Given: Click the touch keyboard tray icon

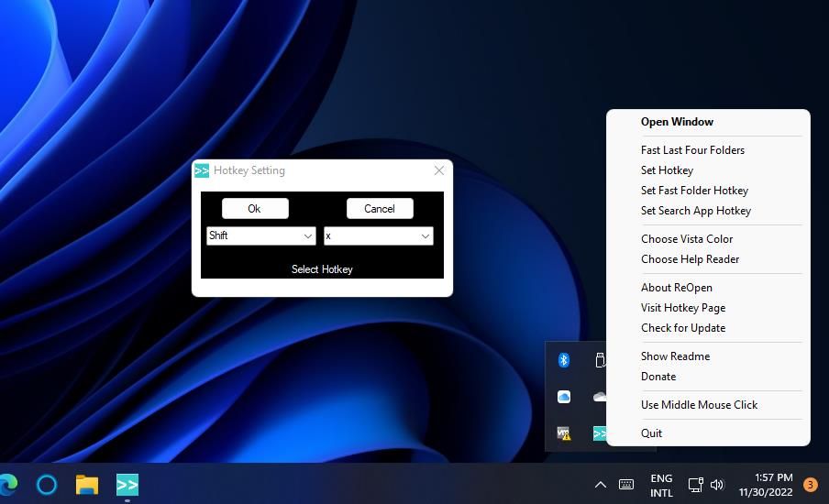Looking at the screenshot, I should [x=626, y=485].
